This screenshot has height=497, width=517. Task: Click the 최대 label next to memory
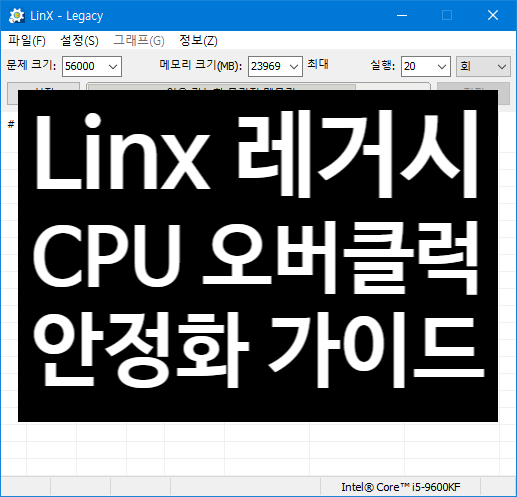click(318, 64)
